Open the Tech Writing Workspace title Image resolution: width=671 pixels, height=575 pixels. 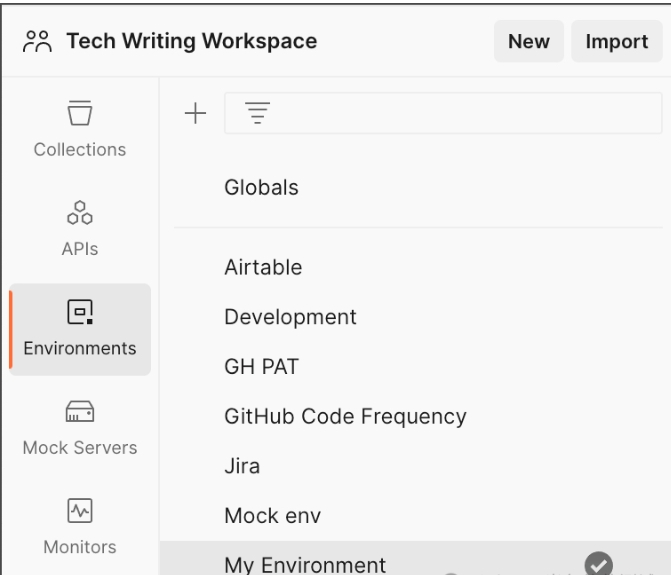coord(192,41)
